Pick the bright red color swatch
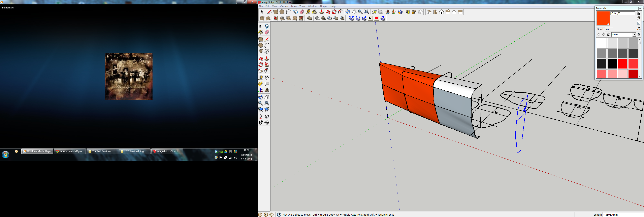The width and height of the screenshot is (644, 217). pyautogui.click(x=622, y=64)
